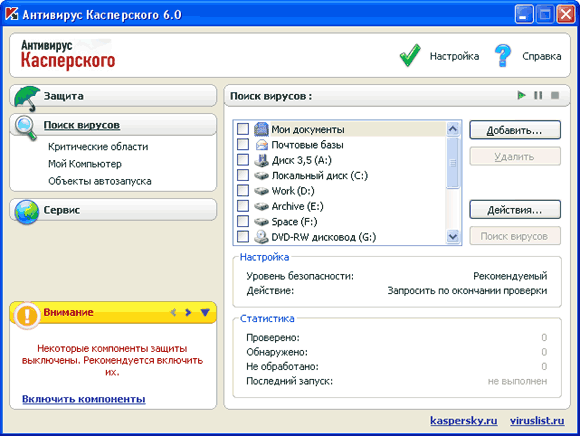This screenshot has width=580, height=436.
Task: Click Включить компоненты link
Action: pyautogui.click(x=84, y=399)
